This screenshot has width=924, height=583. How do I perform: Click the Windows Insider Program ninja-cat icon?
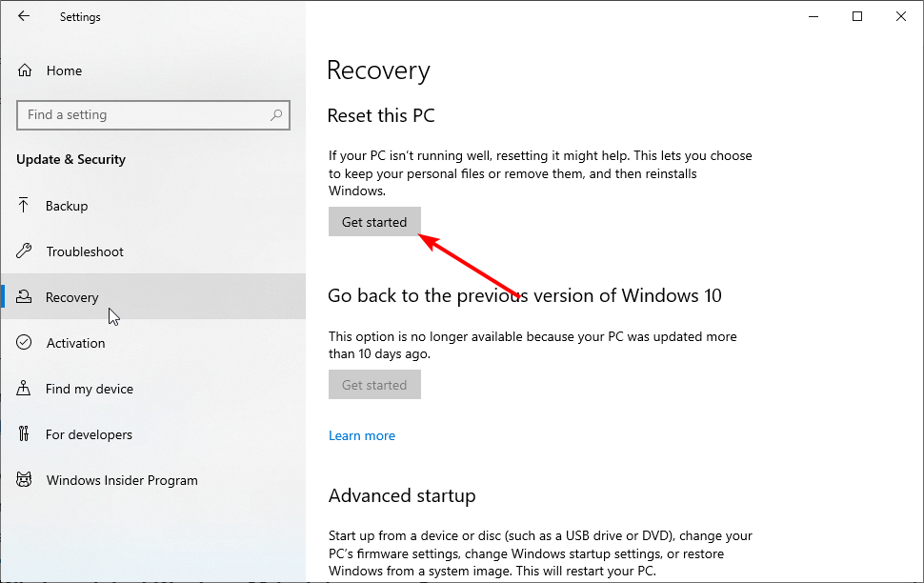pos(26,479)
